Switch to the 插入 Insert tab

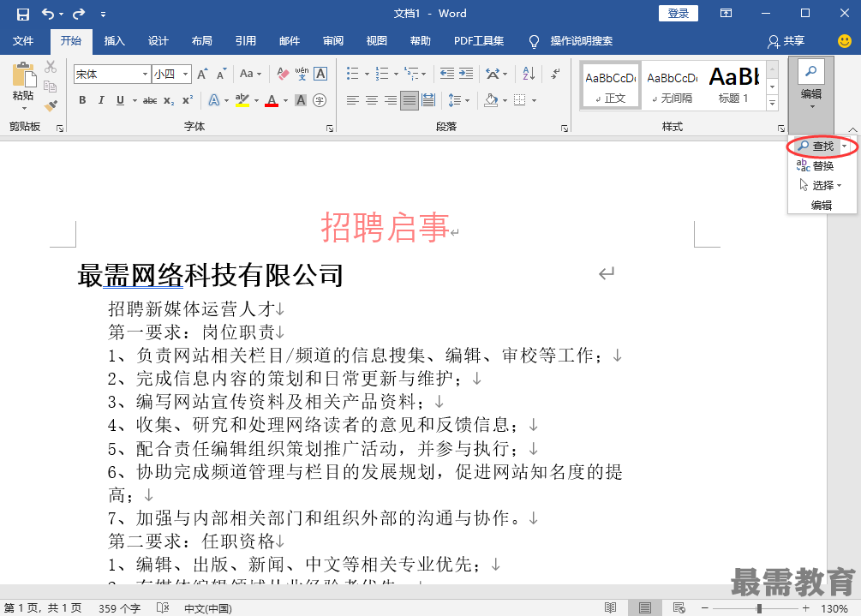(114, 41)
